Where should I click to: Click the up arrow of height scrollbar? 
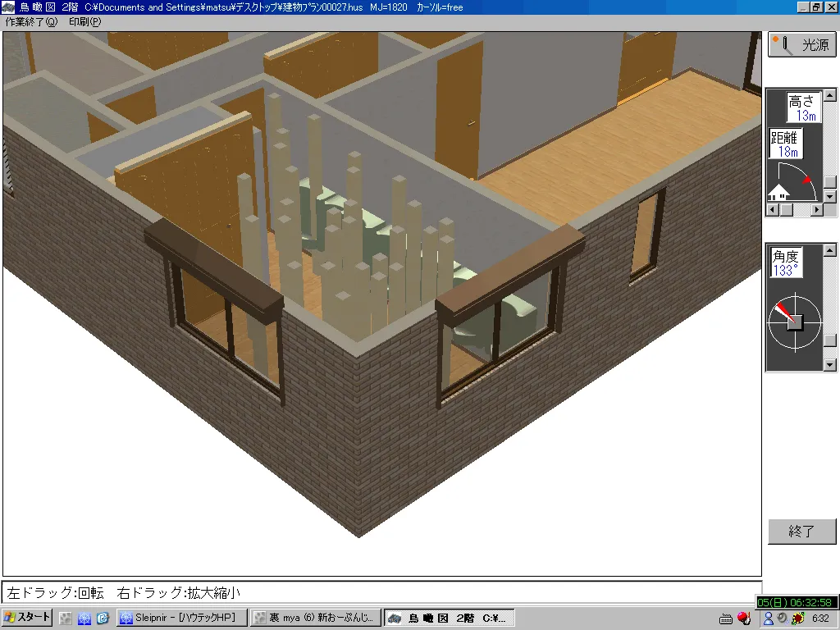(830, 94)
